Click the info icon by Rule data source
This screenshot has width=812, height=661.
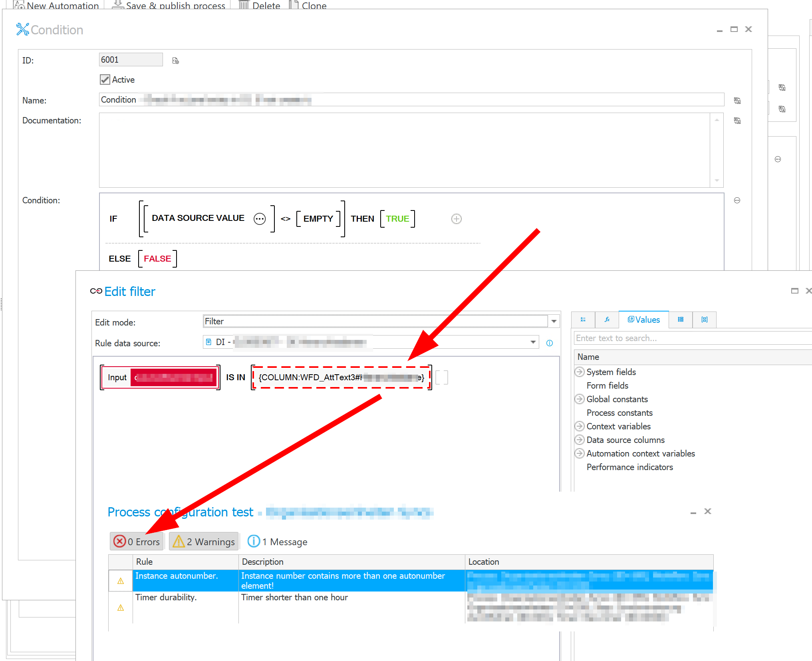[x=550, y=343]
